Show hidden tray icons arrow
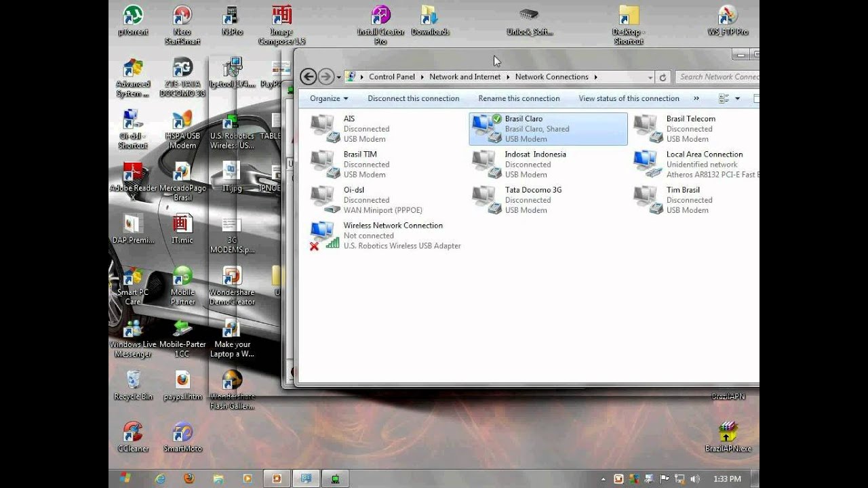 pos(604,479)
